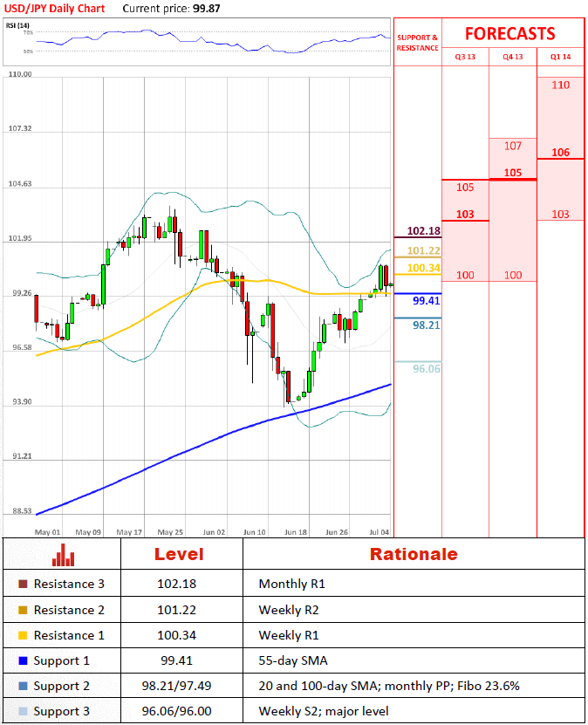
Task: Click the 96.06 light support label
Action: click(x=427, y=368)
